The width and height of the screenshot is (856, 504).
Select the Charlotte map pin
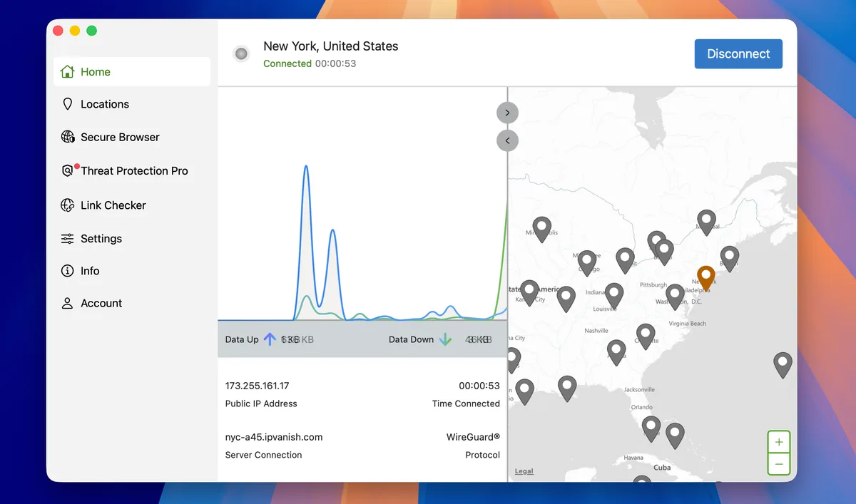(646, 336)
